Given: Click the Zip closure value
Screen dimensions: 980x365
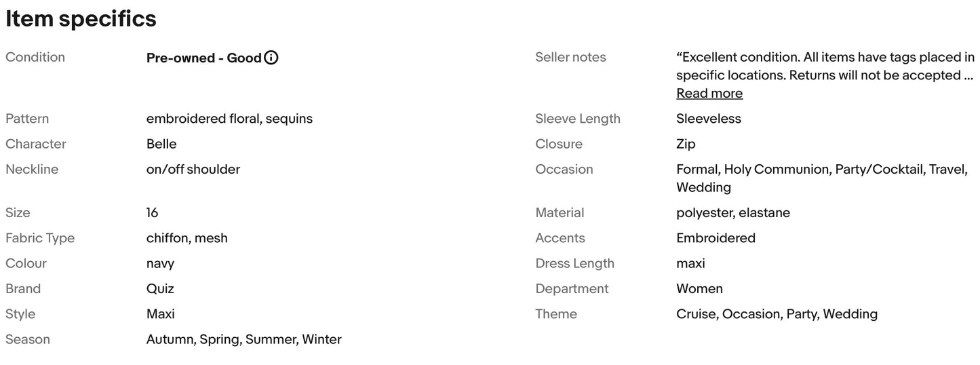Looking at the screenshot, I should (686, 145).
